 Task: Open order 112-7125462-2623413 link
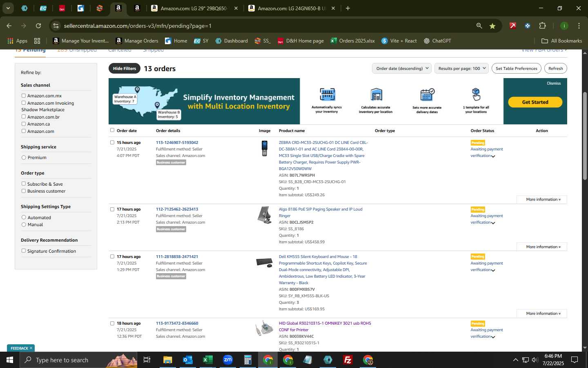click(x=177, y=209)
